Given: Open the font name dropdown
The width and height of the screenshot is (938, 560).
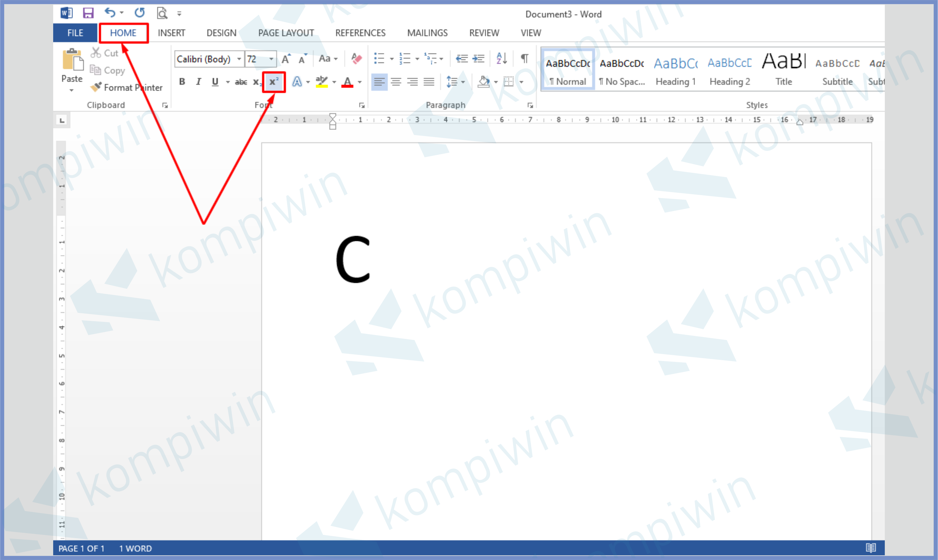Looking at the screenshot, I should 239,59.
